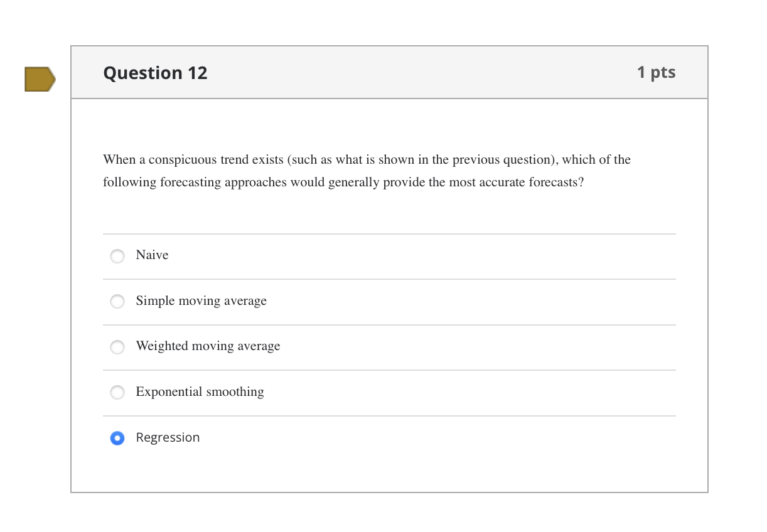This screenshot has width=767, height=532.
Task: Choose the Weighted moving average answer
Action: pos(117,347)
